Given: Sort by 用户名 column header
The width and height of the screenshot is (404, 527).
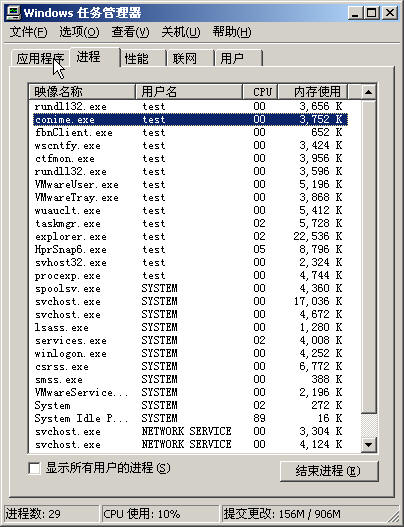Looking at the screenshot, I should point(189,91).
